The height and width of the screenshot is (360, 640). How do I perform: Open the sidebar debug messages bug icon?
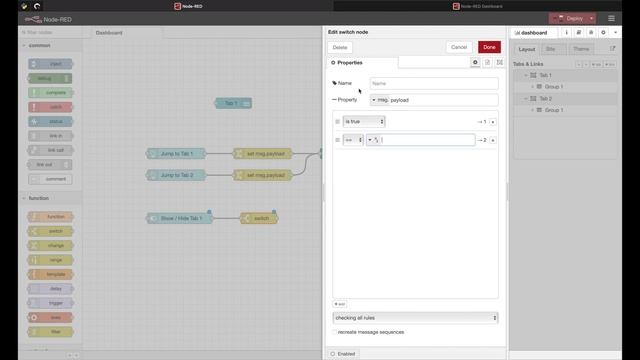coord(591,33)
